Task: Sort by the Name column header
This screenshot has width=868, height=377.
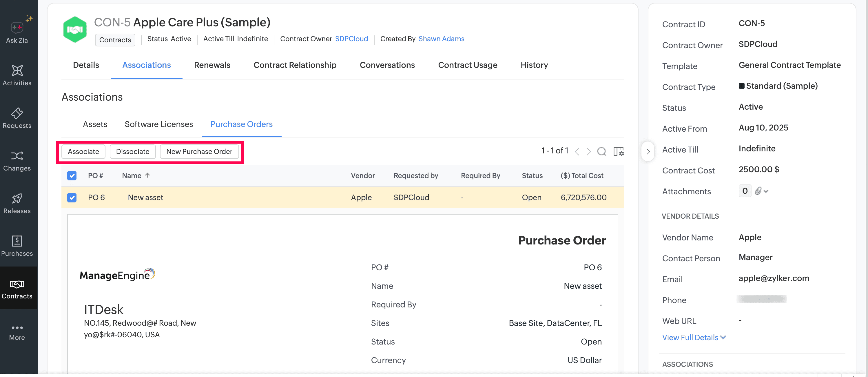Action: [132, 176]
